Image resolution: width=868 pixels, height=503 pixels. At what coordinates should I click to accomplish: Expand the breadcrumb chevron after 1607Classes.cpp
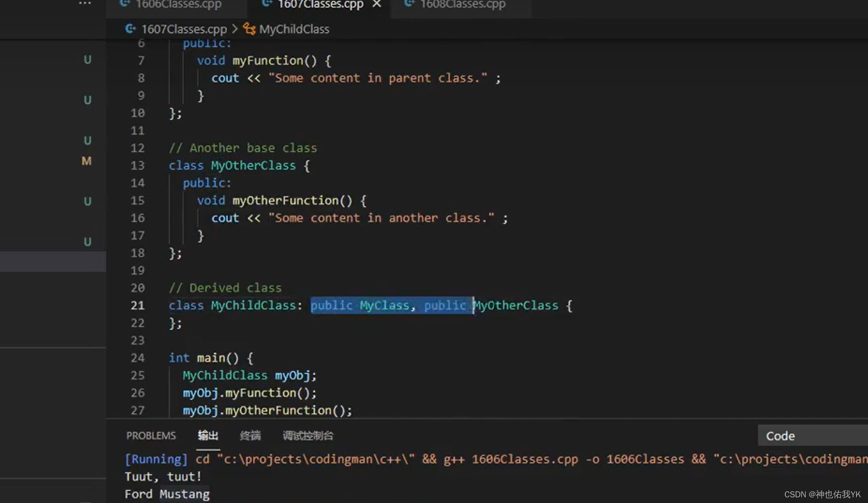click(x=235, y=29)
